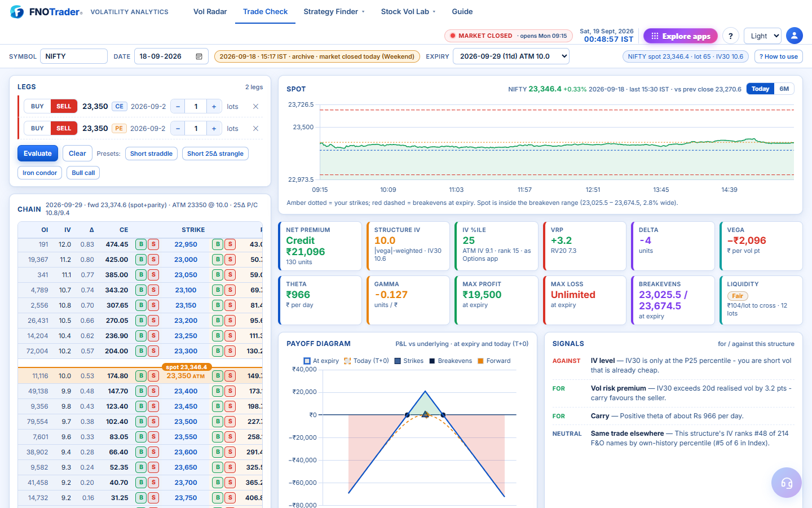Apply the Short straddle preset
The width and height of the screenshot is (812, 508).
pos(151,154)
